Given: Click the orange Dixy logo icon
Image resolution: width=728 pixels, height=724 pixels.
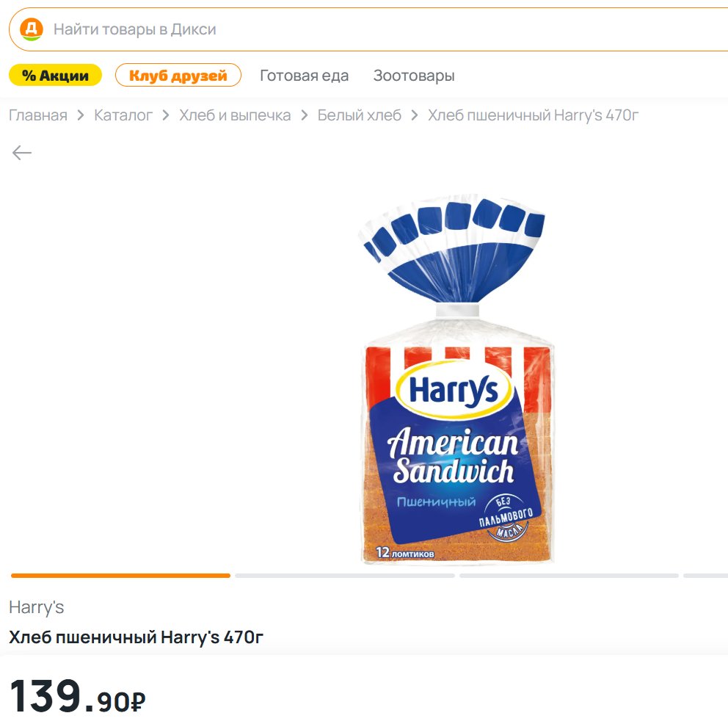Looking at the screenshot, I should coord(32,29).
